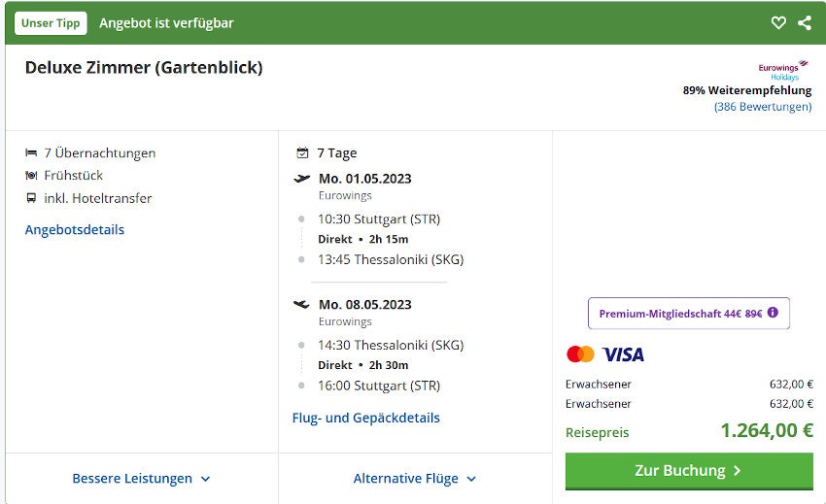826x504 pixels.
Task: Expand the Bessere Leistungen dropdown
Action: tap(141, 479)
